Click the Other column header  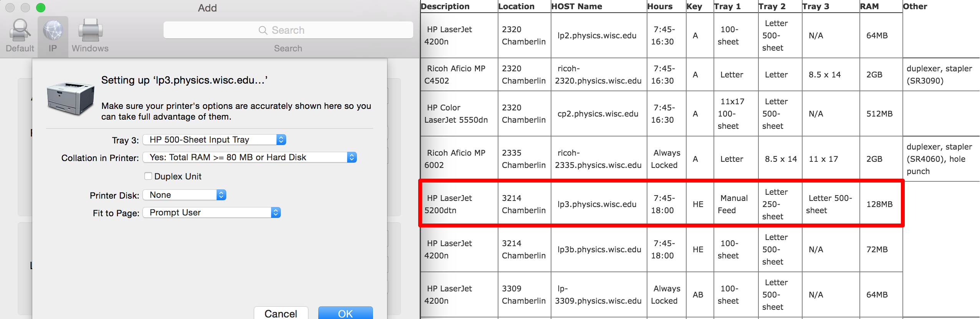[915, 6]
